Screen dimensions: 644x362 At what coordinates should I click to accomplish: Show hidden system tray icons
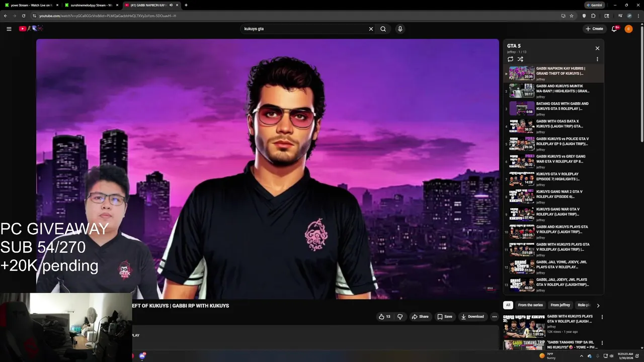582,356
